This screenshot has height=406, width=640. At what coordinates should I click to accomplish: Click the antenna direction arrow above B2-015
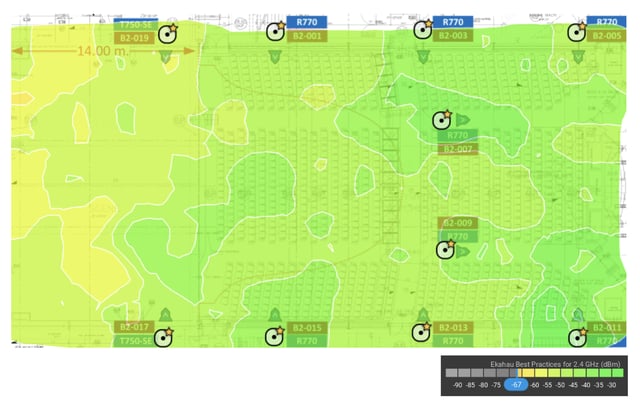[275, 315]
